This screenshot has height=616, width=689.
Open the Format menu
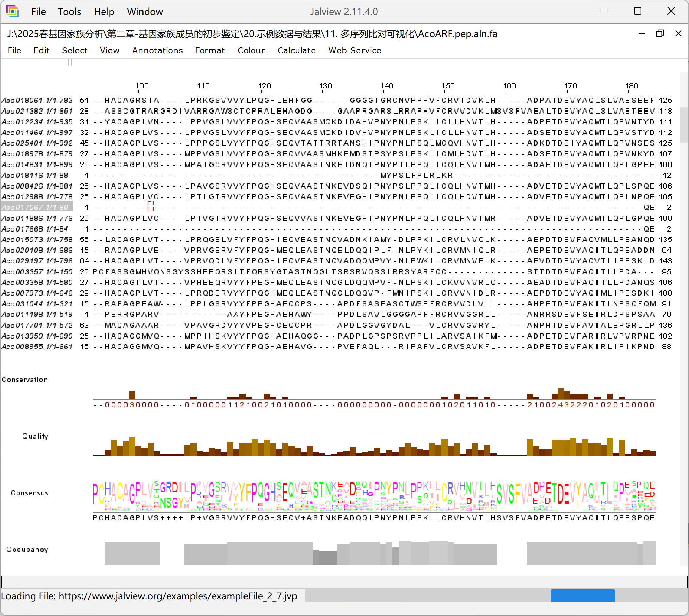pos(209,51)
